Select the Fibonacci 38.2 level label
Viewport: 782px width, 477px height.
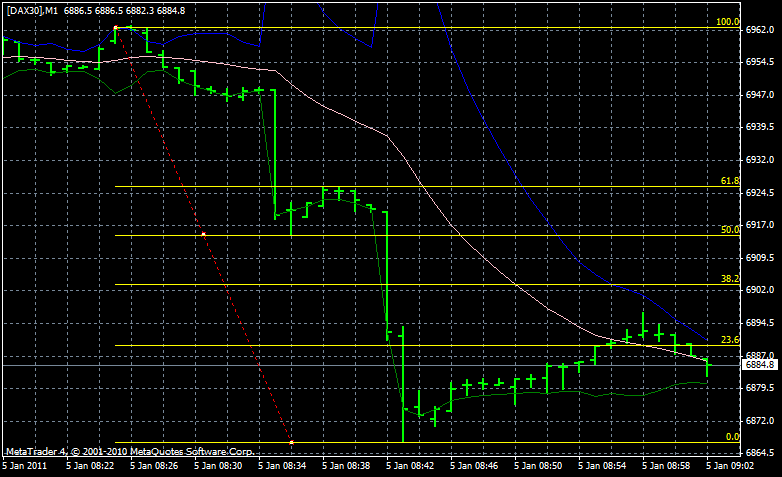tap(730, 279)
